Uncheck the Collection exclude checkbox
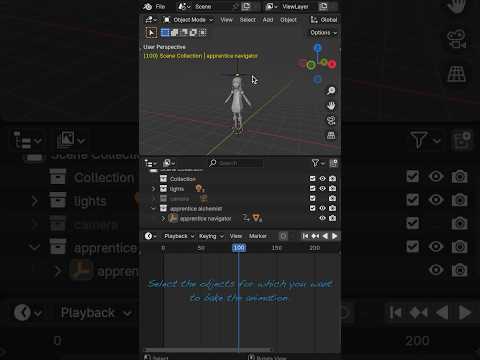Screen dimensions: 480x360 [x=312, y=179]
